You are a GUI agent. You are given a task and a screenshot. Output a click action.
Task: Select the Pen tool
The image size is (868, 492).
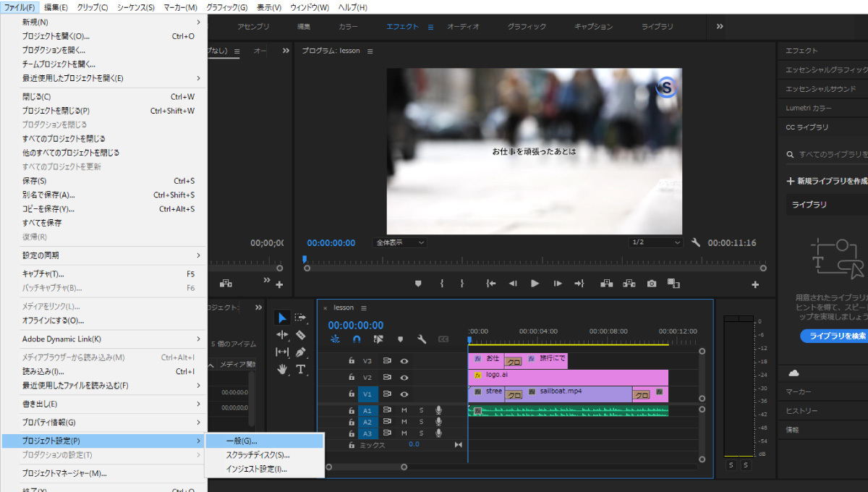(x=300, y=352)
